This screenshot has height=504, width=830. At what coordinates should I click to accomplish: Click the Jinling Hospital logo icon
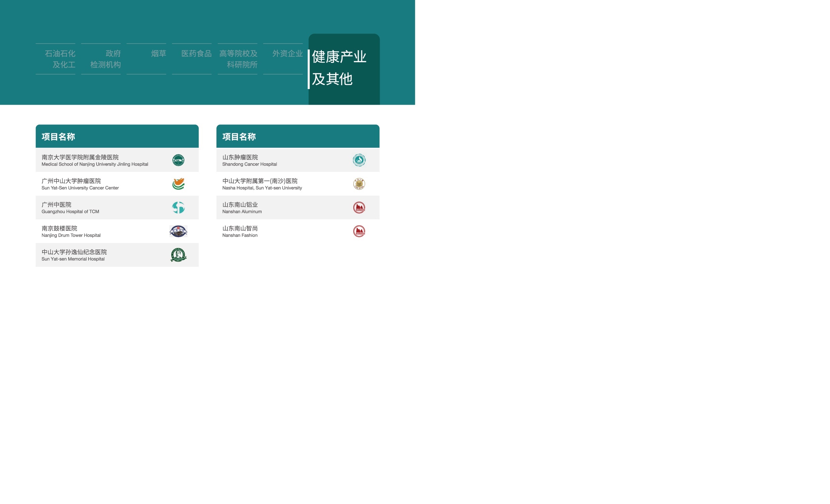click(178, 160)
